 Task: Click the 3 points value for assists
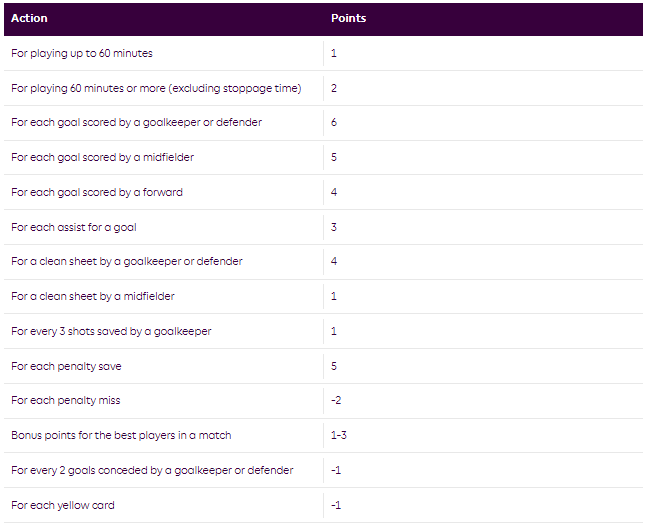point(334,227)
